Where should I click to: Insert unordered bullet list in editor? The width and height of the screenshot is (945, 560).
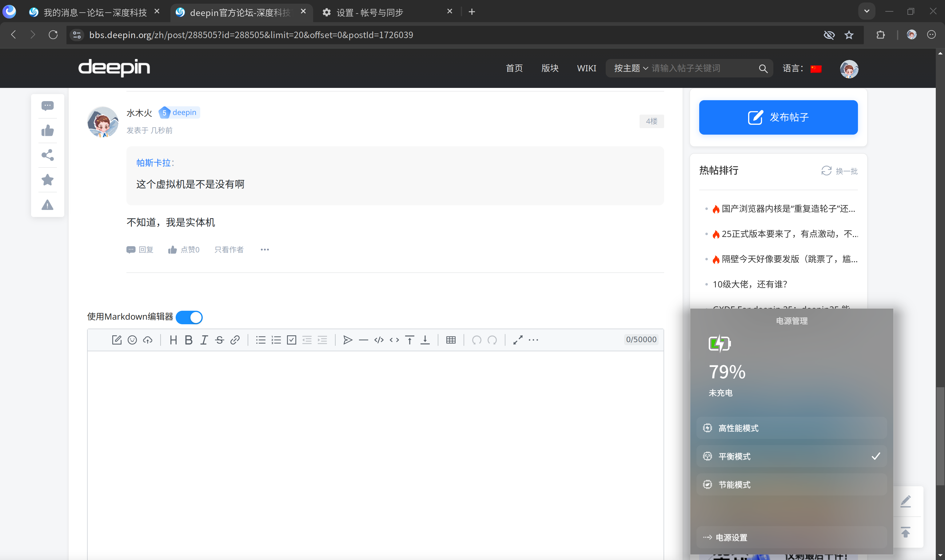pos(261,340)
